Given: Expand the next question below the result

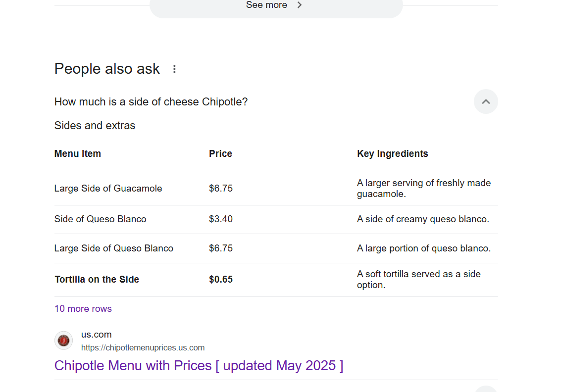Looking at the screenshot, I should pyautogui.click(x=486, y=389).
